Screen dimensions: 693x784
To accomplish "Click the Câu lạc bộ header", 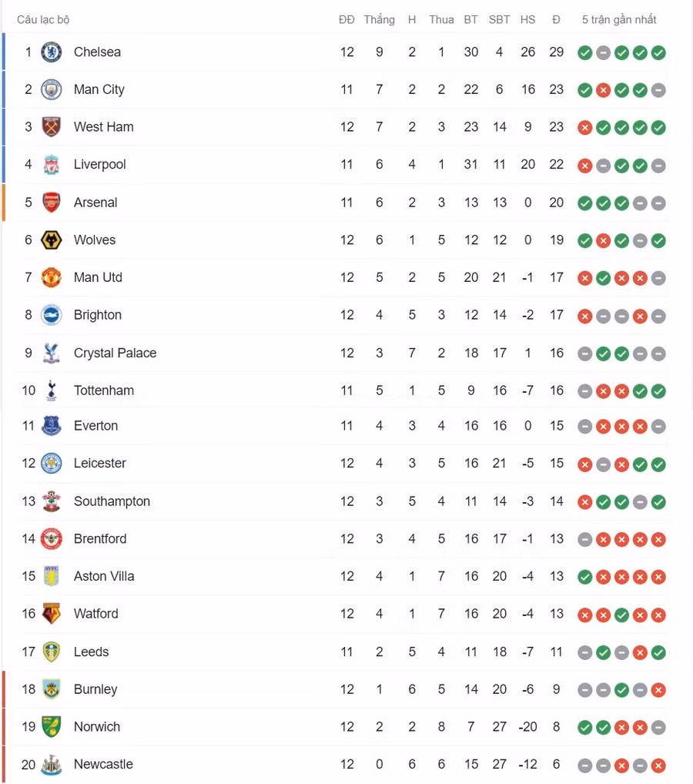I will pyautogui.click(x=43, y=19).
